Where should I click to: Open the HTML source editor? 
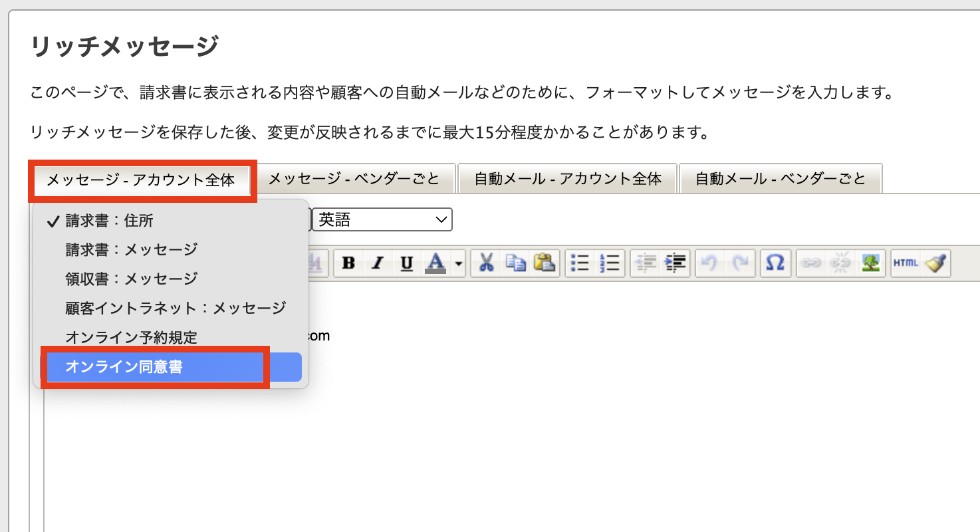906,264
